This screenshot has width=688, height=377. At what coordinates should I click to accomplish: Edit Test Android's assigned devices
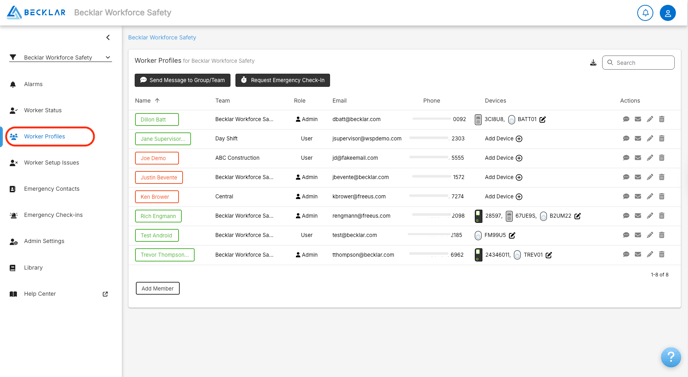click(512, 235)
